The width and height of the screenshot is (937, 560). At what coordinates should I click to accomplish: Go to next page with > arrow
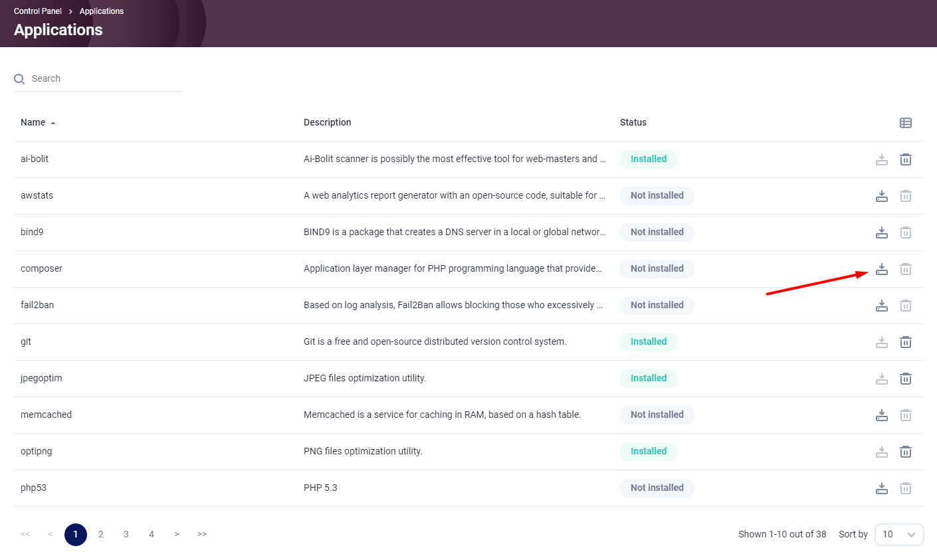[x=177, y=534]
